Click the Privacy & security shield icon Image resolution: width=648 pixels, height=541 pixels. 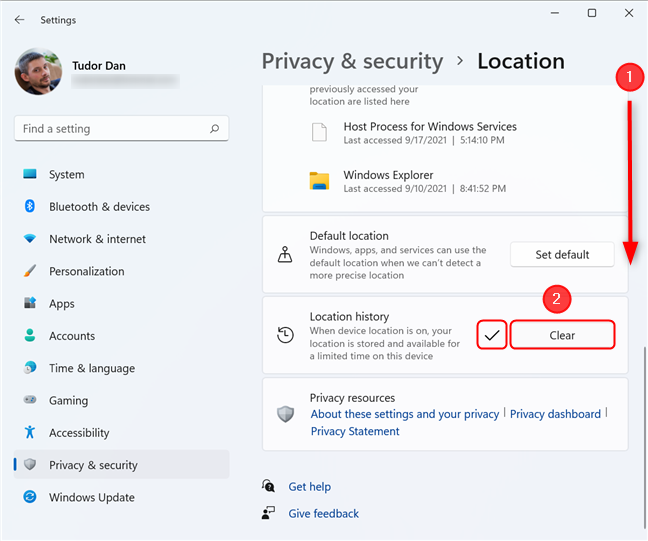coord(30,464)
